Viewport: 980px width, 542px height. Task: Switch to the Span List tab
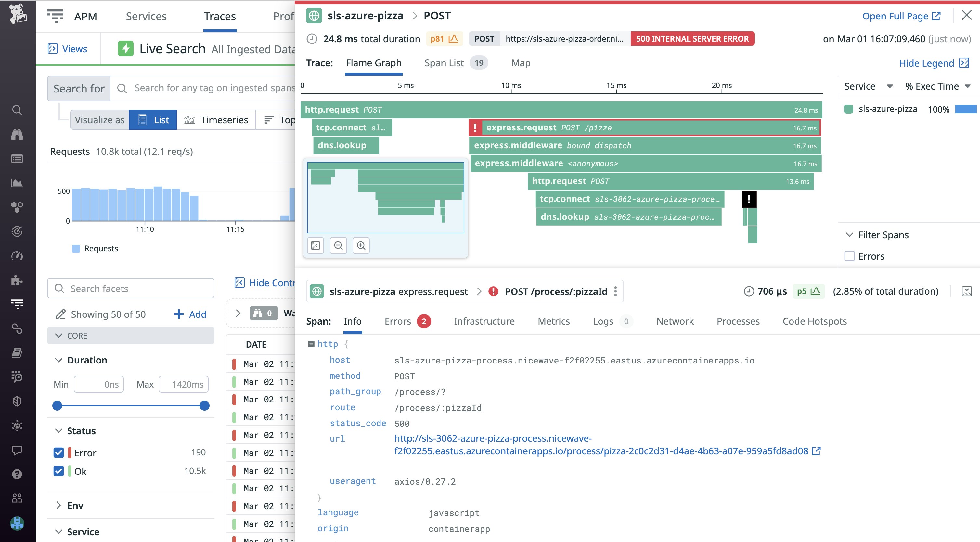pyautogui.click(x=444, y=63)
